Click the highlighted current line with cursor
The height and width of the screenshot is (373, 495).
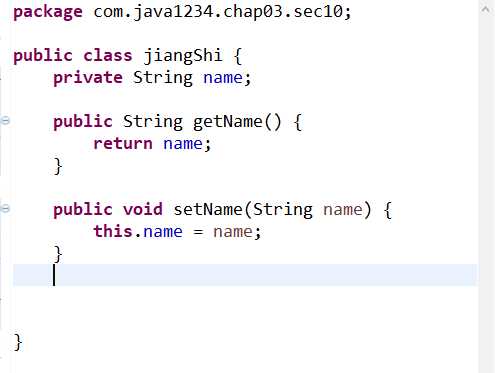point(245,275)
